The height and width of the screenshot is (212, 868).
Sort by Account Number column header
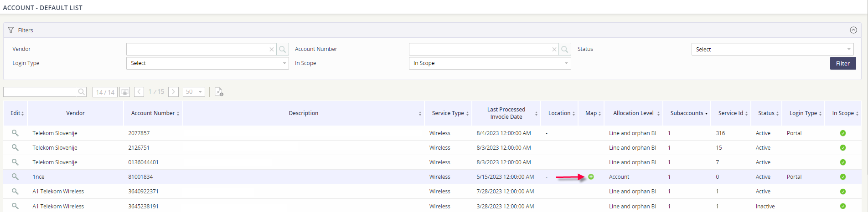pyautogui.click(x=153, y=113)
